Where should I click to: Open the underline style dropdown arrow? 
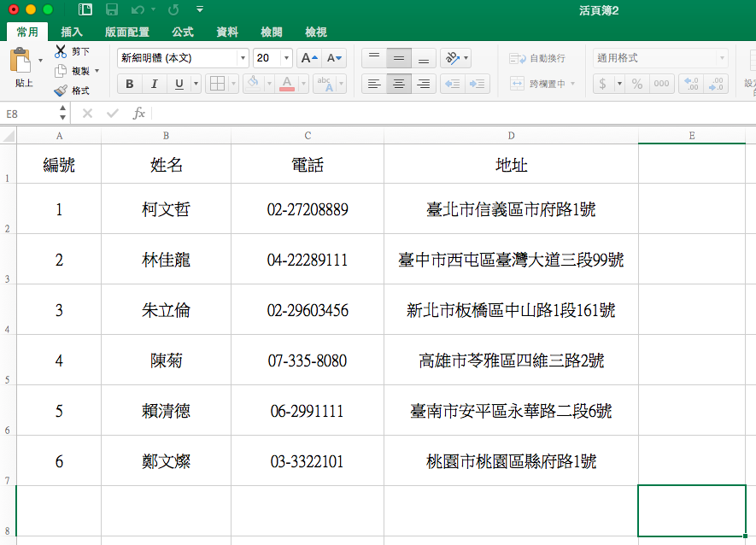coord(196,84)
